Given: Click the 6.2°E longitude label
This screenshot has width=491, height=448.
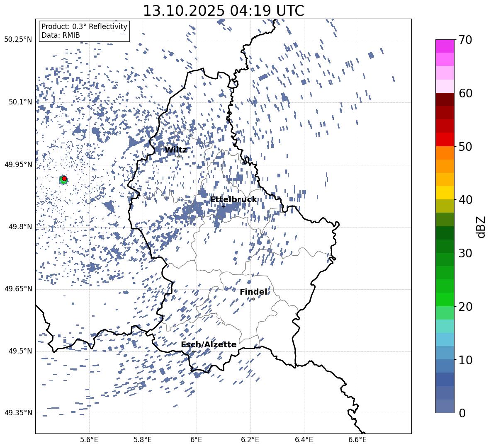Looking at the screenshot, I should pos(250,440).
